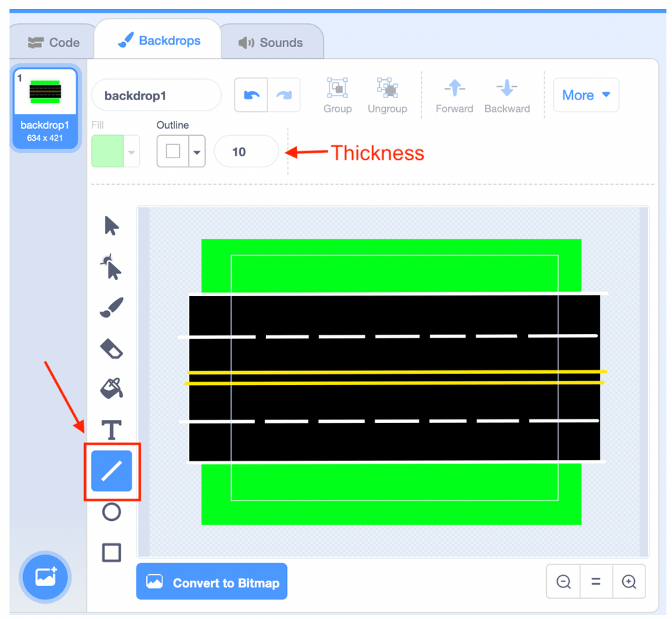Choose the Reshape tool
This screenshot has height=619, width=672.
pos(111,266)
